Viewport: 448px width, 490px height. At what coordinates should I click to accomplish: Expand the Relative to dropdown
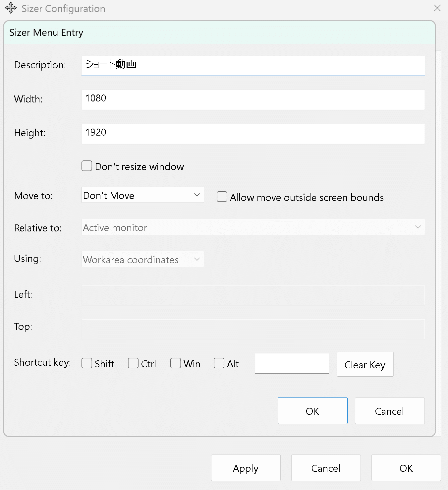pyautogui.click(x=253, y=227)
